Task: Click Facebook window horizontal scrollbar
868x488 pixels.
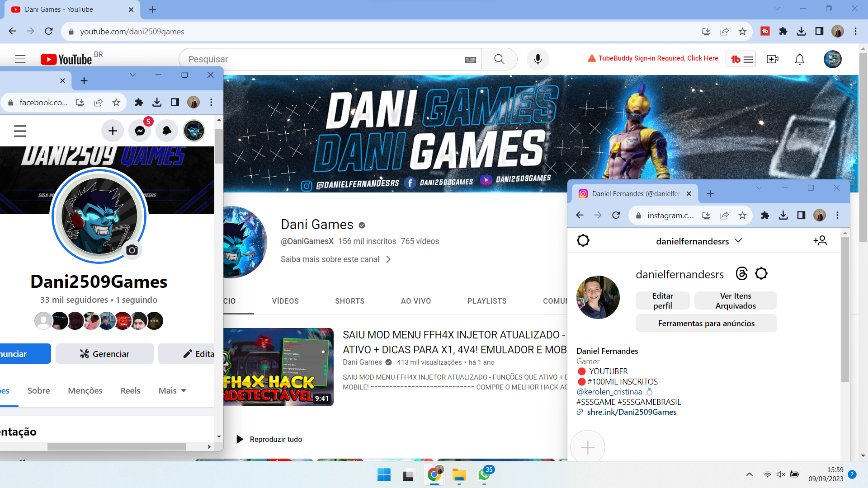Action: pyautogui.click(x=117, y=446)
